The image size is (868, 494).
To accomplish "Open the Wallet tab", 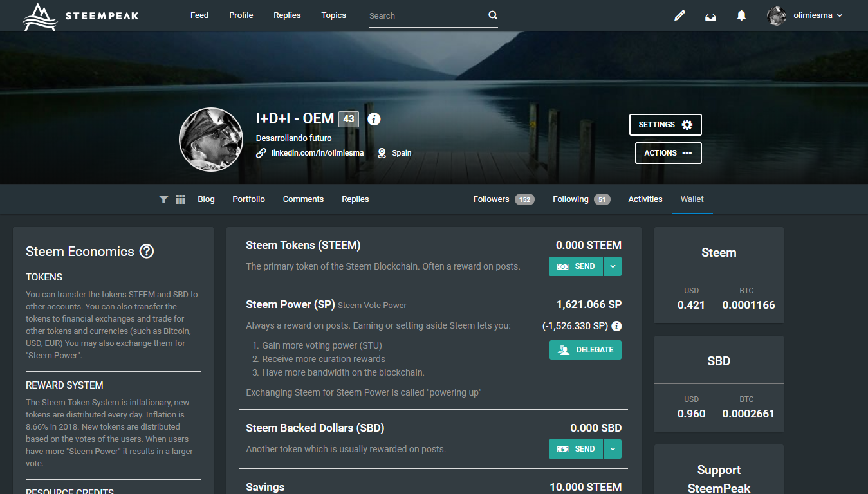I will coord(692,199).
